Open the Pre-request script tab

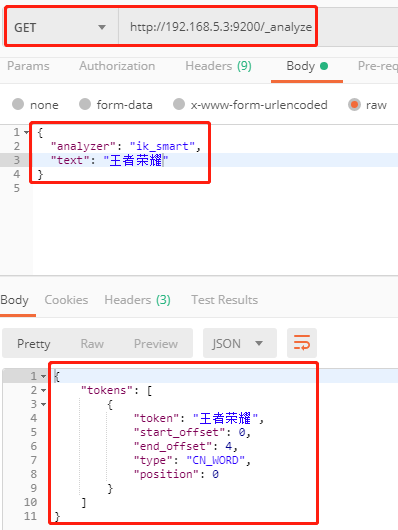click(377, 66)
